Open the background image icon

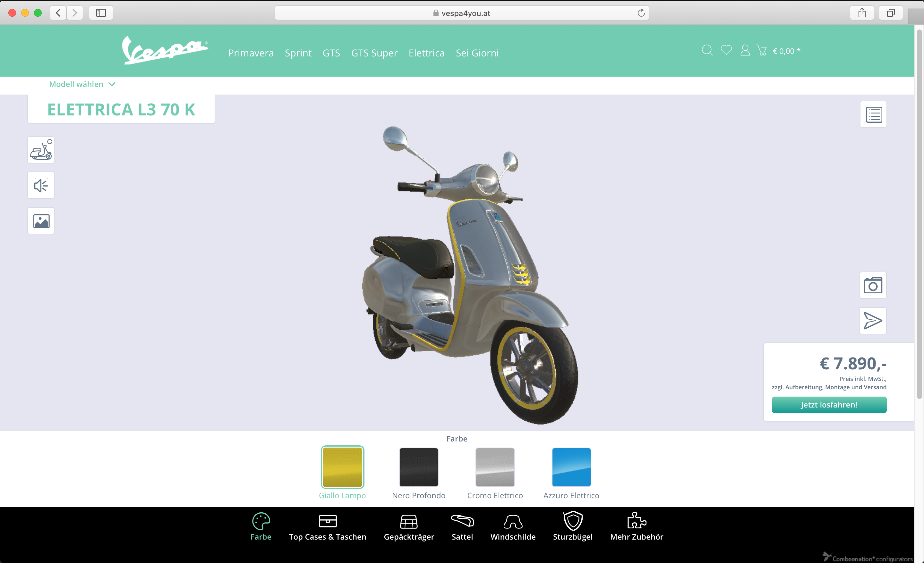click(x=41, y=221)
